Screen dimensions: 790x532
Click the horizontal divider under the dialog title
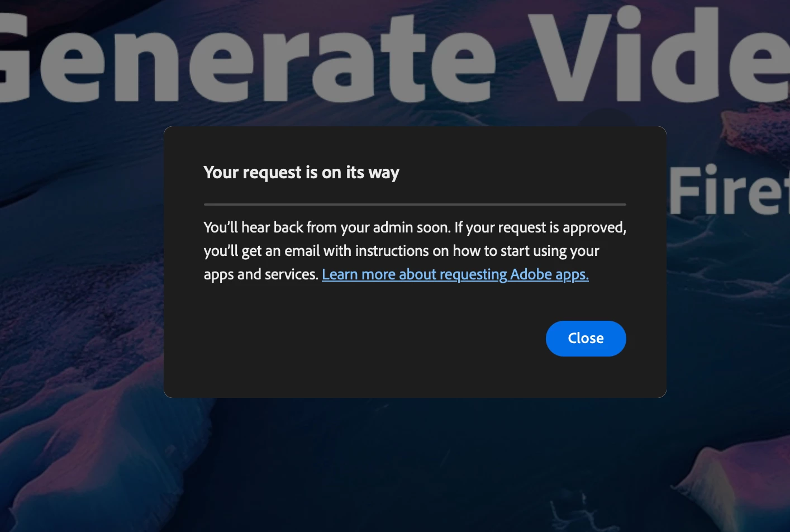point(415,205)
